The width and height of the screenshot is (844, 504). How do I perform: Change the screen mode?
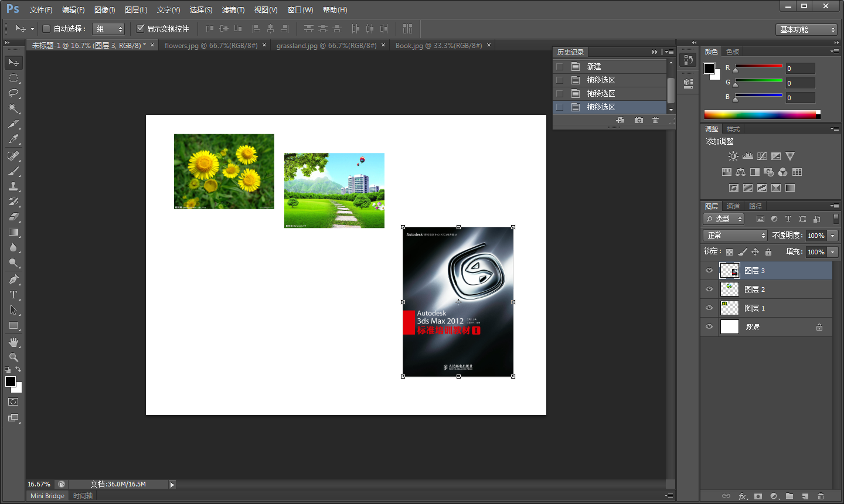13,418
